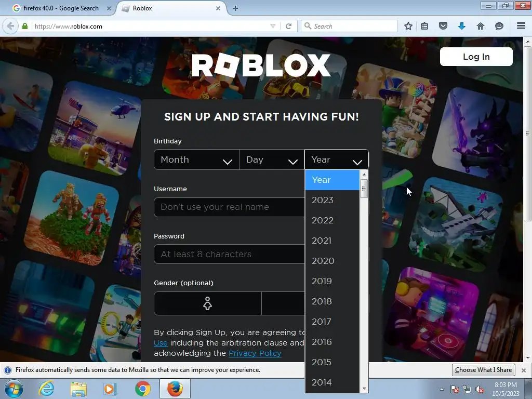Open the Month birthday dropdown

(197, 159)
